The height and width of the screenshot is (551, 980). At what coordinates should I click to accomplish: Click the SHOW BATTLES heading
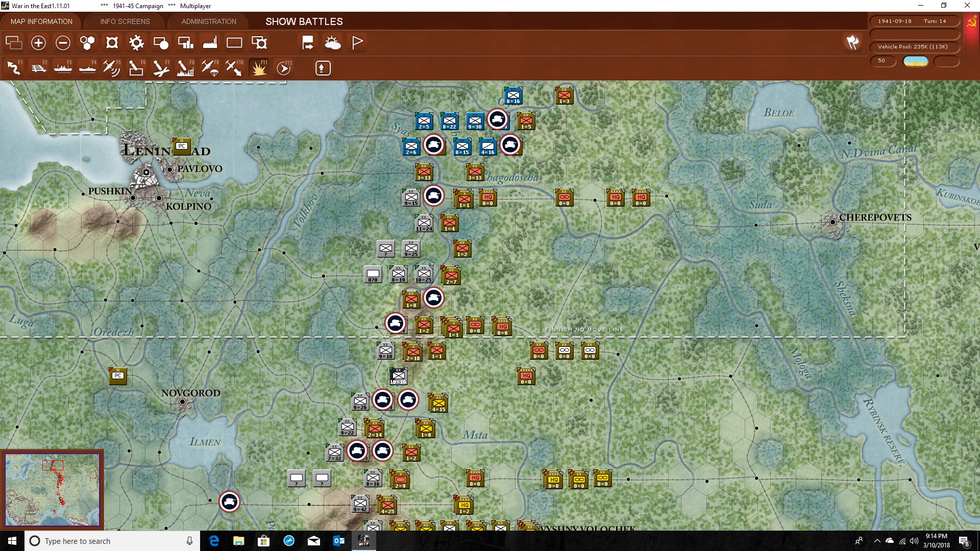tap(304, 21)
